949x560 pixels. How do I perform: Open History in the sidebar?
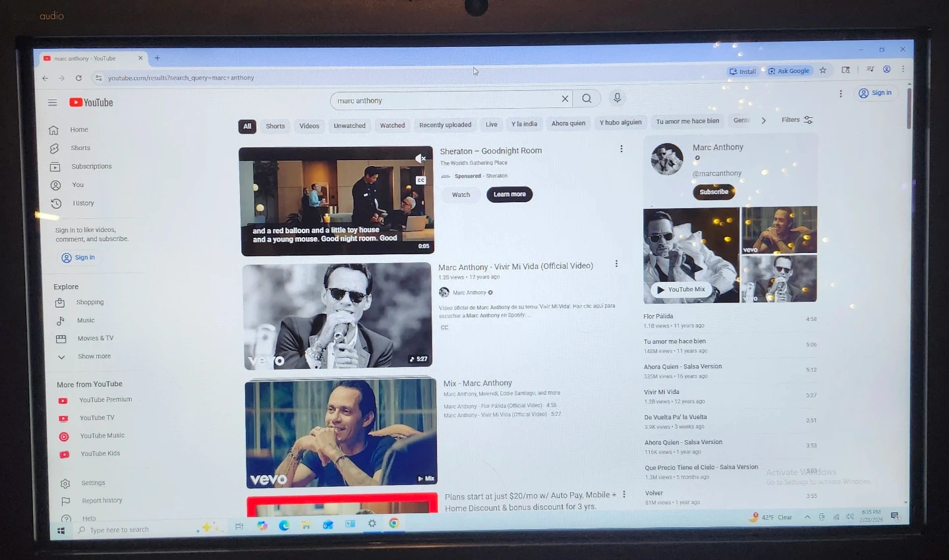[83, 204]
